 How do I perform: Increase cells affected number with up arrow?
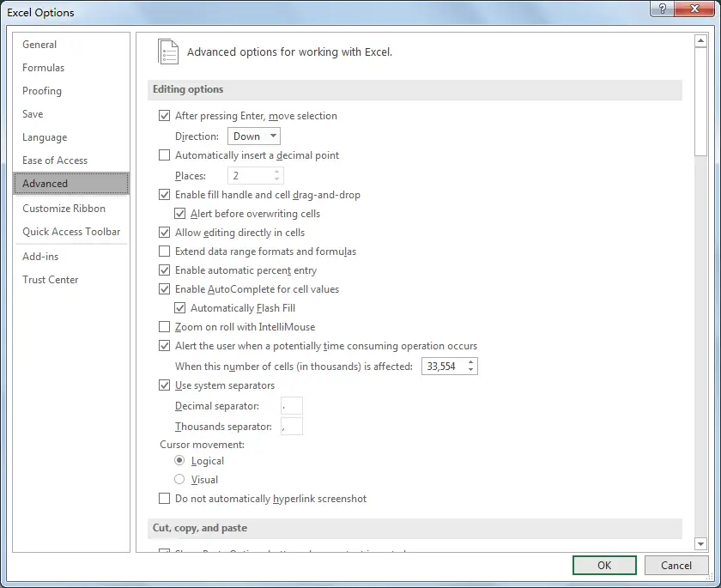click(471, 363)
